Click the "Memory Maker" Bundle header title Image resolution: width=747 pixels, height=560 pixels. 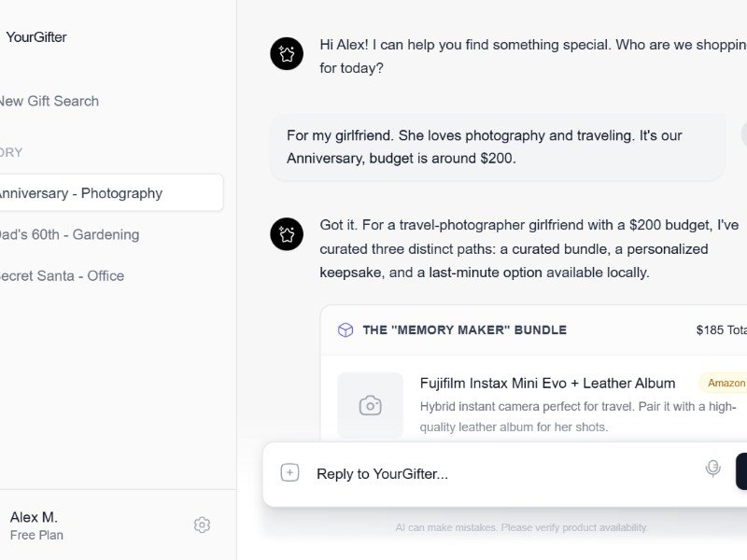tap(464, 330)
